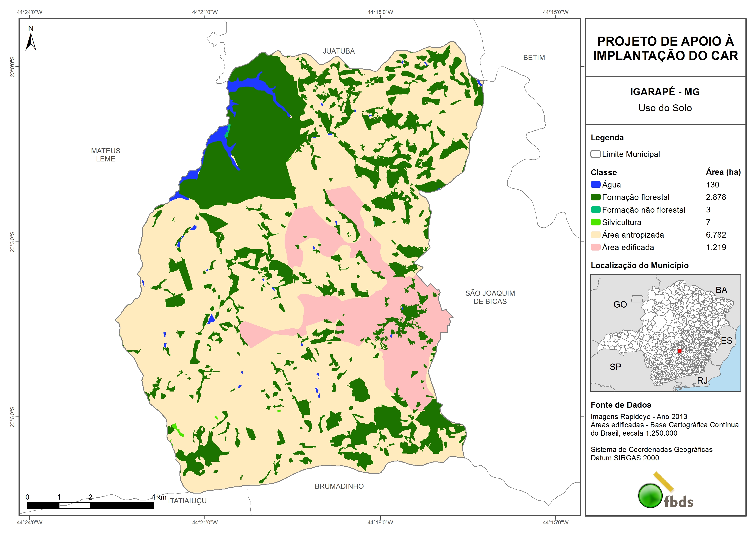Viewport: 756px width, 534px height.
Task: Click the JUATUBA municipality label
Action: 338,51
